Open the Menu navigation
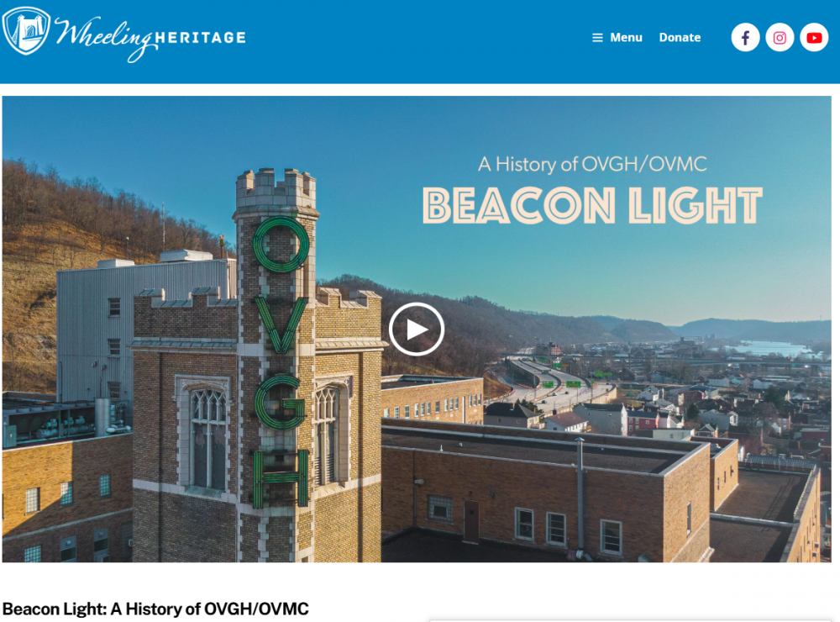The height and width of the screenshot is (622, 840). (617, 38)
